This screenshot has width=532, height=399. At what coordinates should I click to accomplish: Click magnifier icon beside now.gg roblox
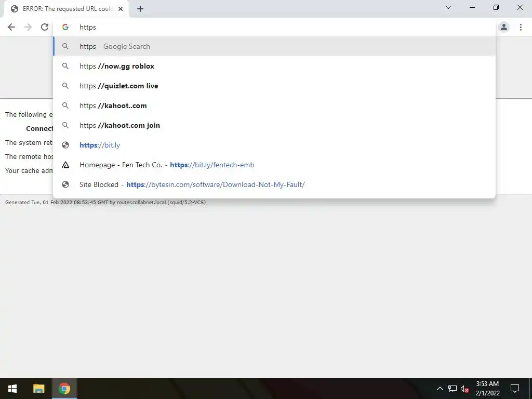point(65,66)
